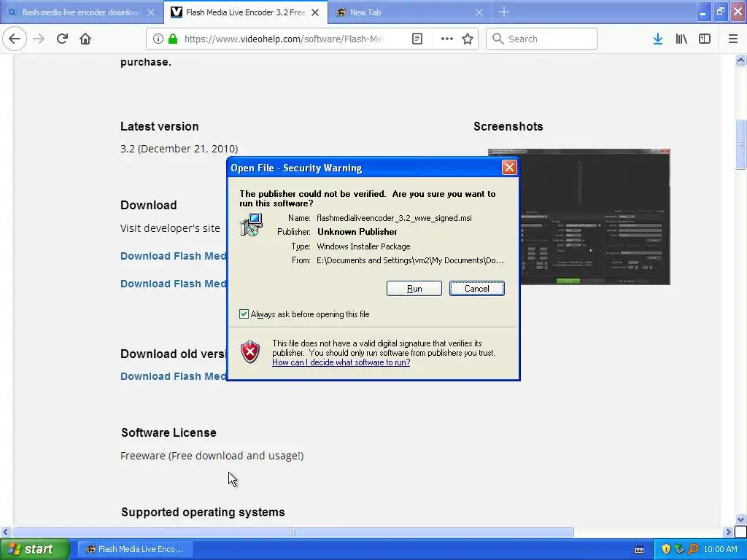Open a new tab with plus button
747x560 pixels.
503,12
